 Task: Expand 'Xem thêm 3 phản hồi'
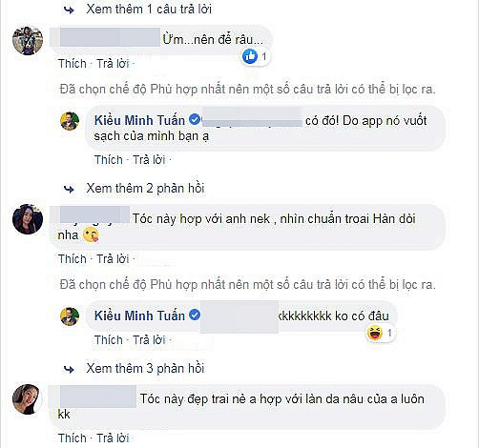145,368
